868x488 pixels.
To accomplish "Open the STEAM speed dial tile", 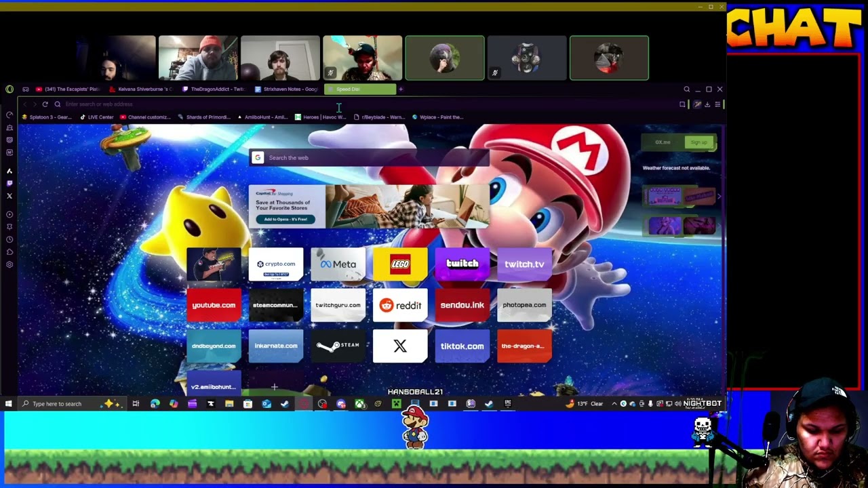I will (338, 346).
